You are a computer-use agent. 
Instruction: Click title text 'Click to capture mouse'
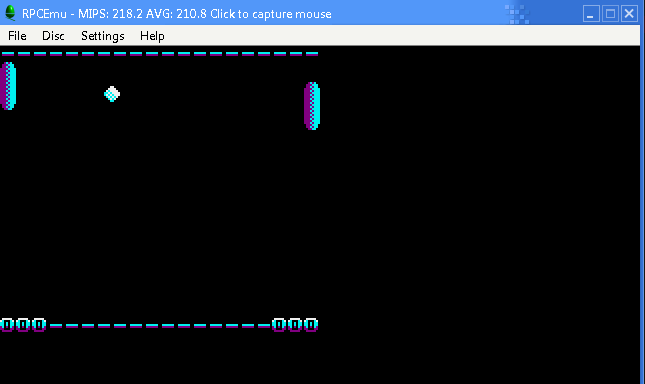pos(271,14)
